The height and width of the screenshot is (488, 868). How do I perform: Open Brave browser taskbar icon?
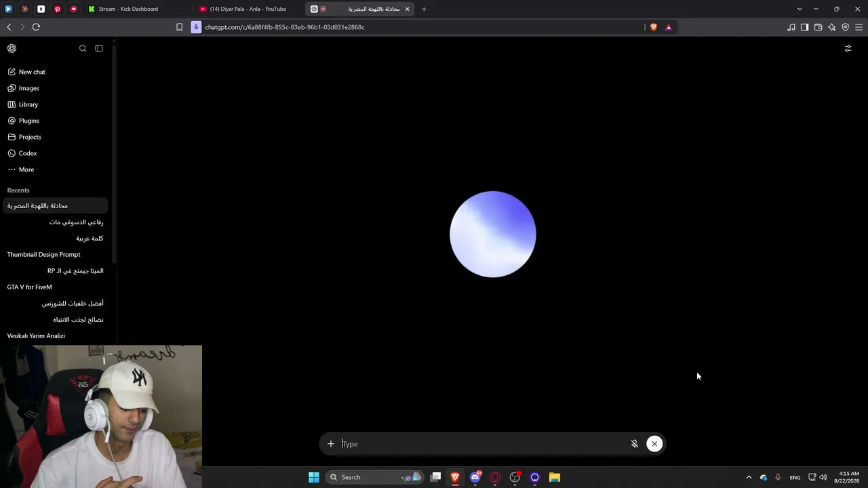[x=455, y=477]
